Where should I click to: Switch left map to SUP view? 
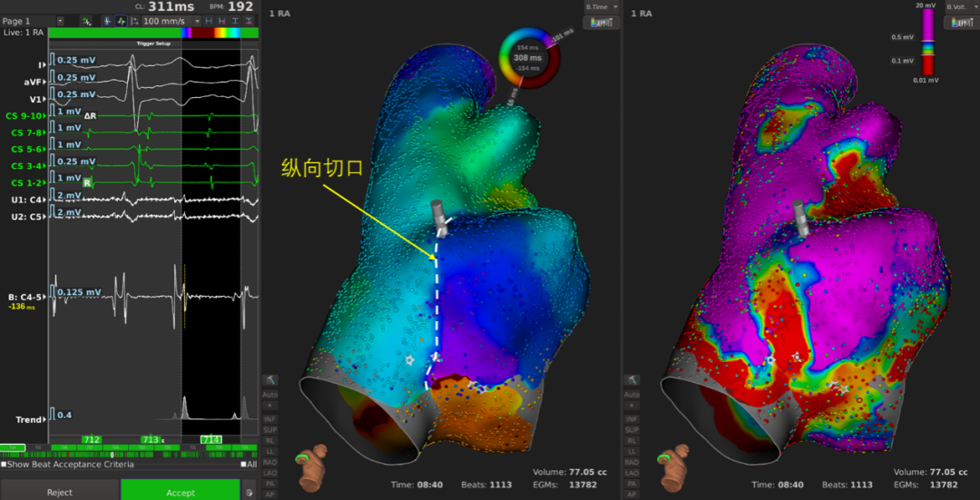(269, 429)
